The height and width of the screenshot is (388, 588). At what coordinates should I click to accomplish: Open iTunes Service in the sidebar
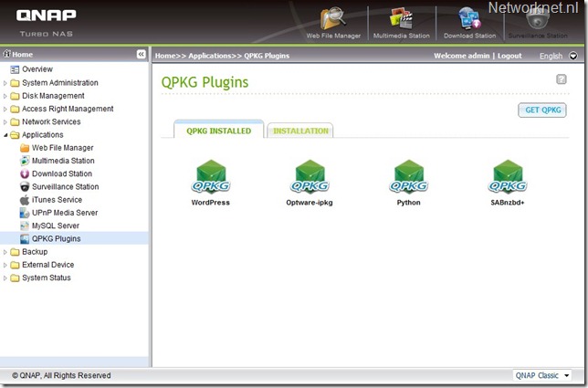[57, 200]
